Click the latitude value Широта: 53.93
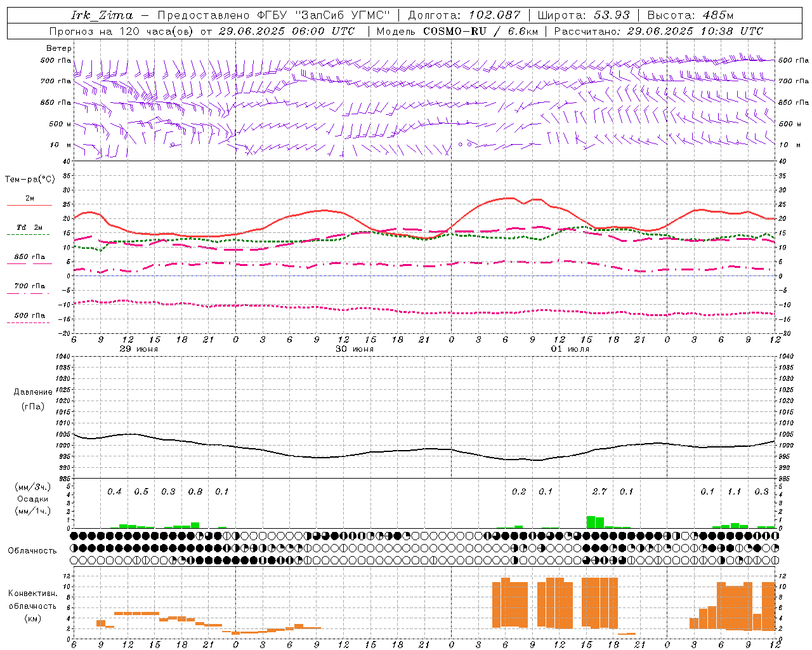812x650 pixels. click(584, 15)
